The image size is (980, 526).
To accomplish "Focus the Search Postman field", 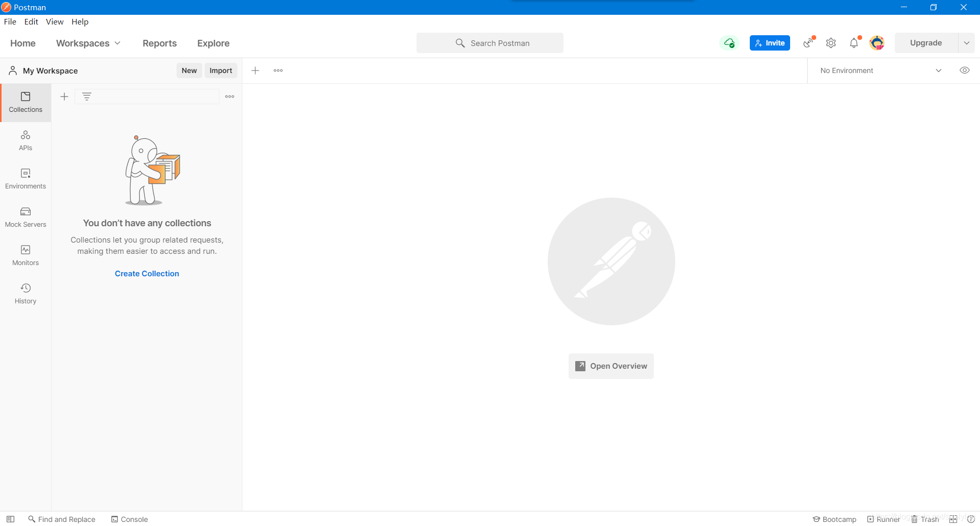I will pos(490,43).
